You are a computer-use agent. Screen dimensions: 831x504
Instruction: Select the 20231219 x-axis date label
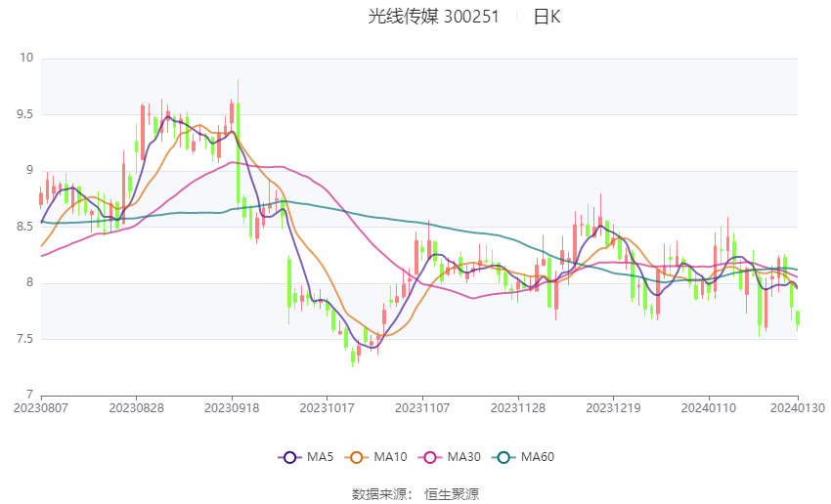pos(613,408)
